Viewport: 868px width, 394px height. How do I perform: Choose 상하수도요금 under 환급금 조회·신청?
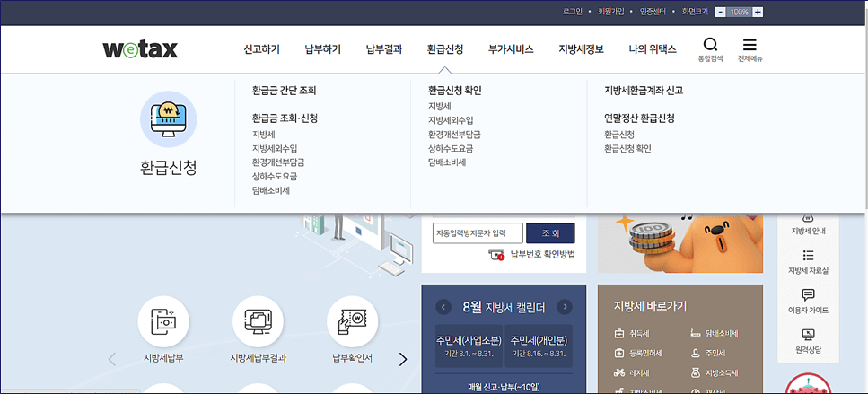point(275,177)
